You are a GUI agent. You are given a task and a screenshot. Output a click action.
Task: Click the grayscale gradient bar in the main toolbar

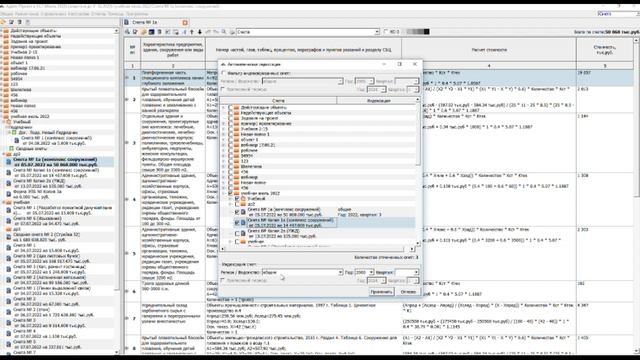(x=416, y=32)
